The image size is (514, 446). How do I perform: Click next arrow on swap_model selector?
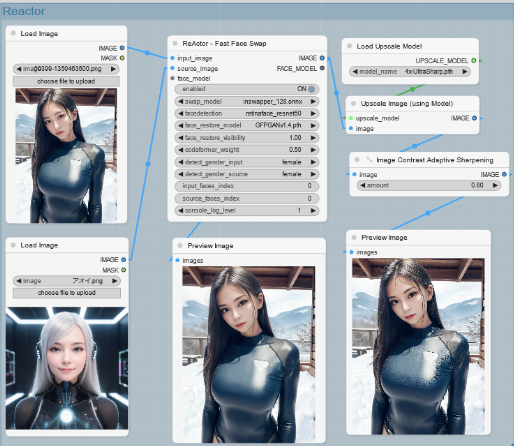coord(313,101)
